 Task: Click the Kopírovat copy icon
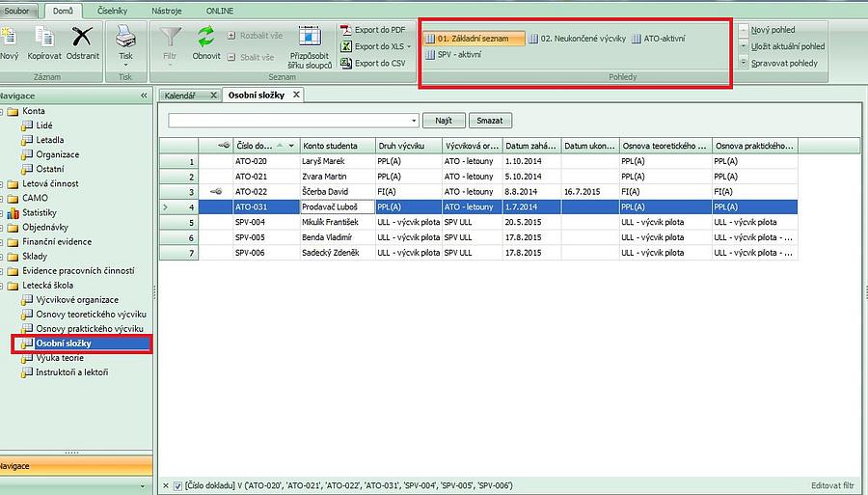point(44,38)
